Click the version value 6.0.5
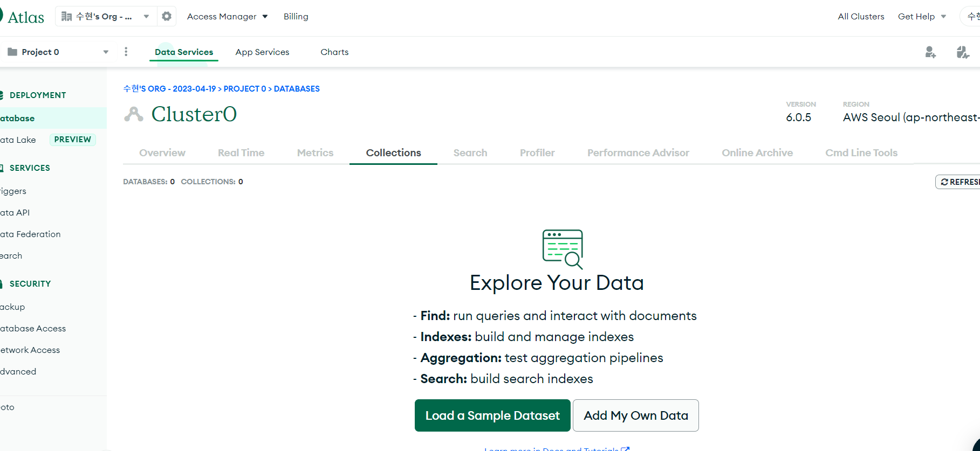 [x=798, y=117]
